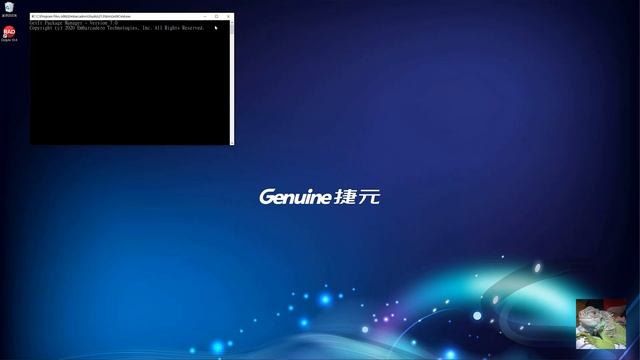Maximize the GetIt console window
640x360 pixels.
[216, 16]
